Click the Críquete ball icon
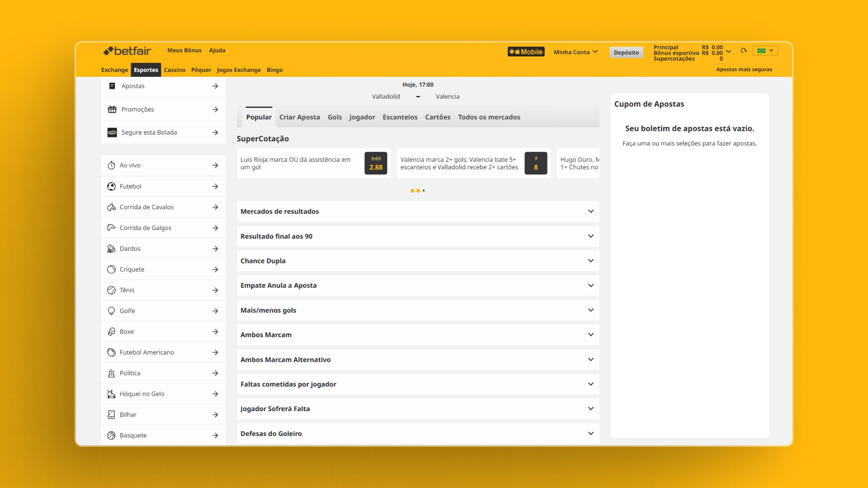 (x=111, y=269)
